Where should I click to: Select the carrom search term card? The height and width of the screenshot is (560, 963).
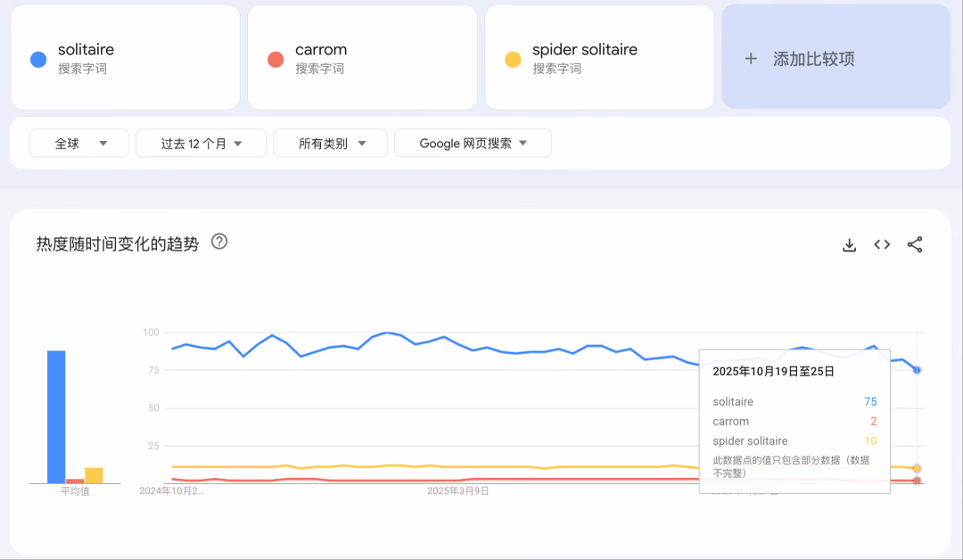(362, 57)
